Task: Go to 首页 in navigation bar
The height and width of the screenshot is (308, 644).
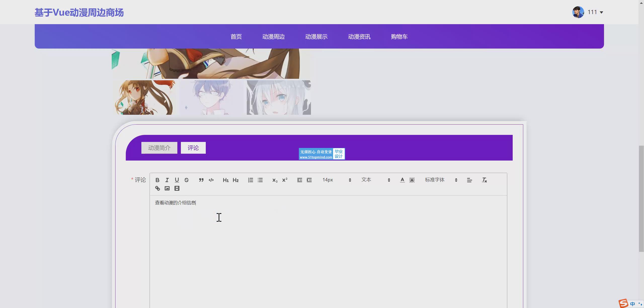Action: [x=236, y=36]
